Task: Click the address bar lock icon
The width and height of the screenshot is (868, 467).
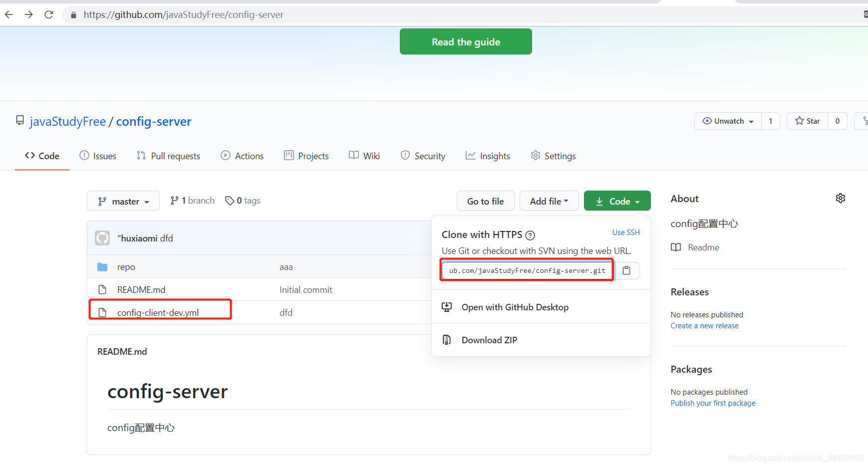Action: coord(73,15)
